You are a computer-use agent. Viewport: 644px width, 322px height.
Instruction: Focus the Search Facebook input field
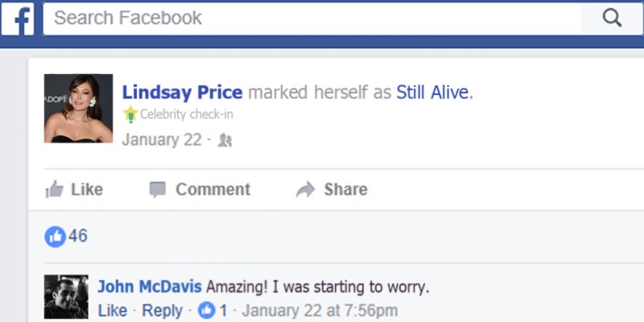(x=312, y=19)
